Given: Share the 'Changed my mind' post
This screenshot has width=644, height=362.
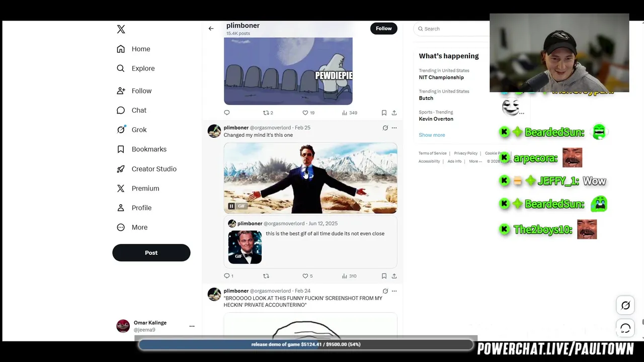Looking at the screenshot, I should (394, 276).
